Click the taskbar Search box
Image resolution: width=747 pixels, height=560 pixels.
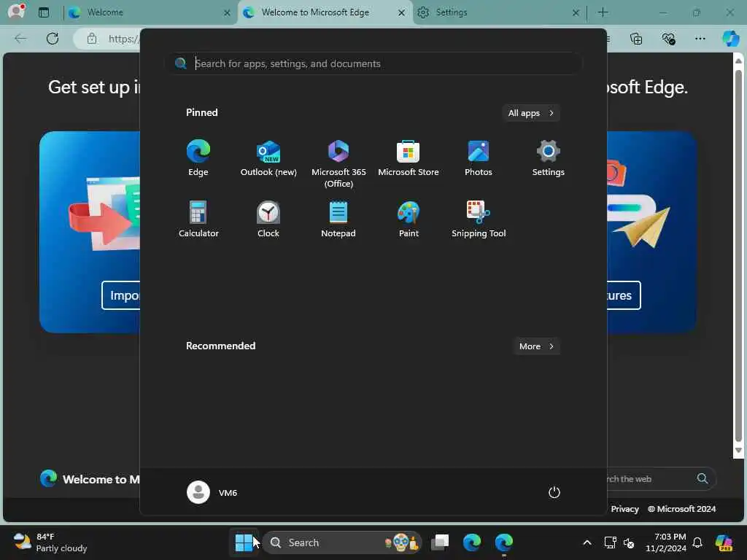(x=342, y=542)
